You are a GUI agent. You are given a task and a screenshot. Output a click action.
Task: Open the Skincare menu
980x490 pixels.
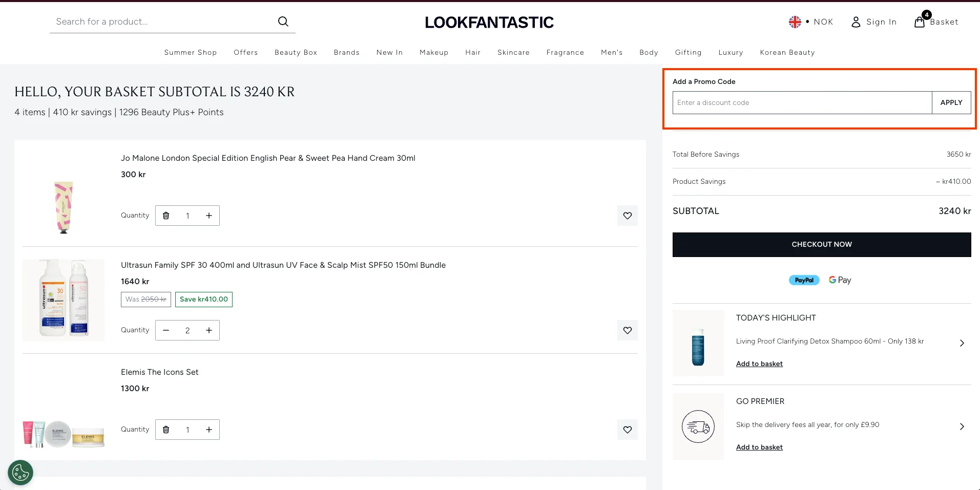[x=513, y=52]
